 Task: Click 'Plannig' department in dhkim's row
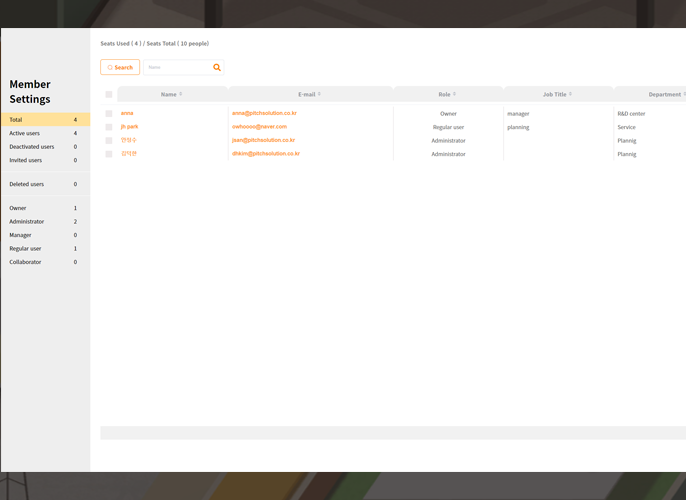coord(627,154)
